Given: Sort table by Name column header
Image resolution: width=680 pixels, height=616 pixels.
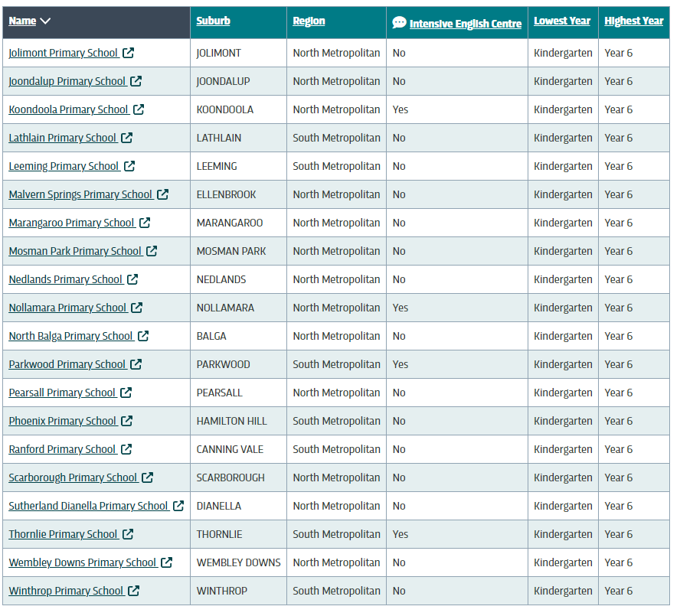Looking at the screenshot, I should [x=22, y=21].
